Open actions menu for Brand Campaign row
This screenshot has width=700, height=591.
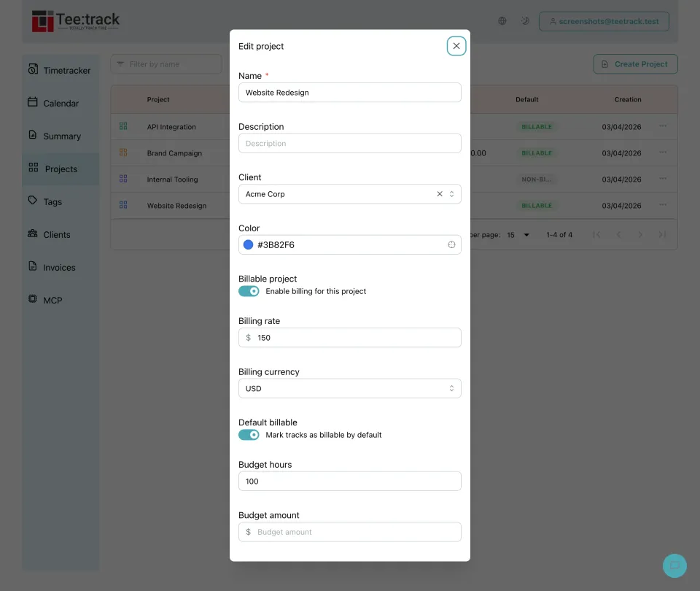coord(663,152)
